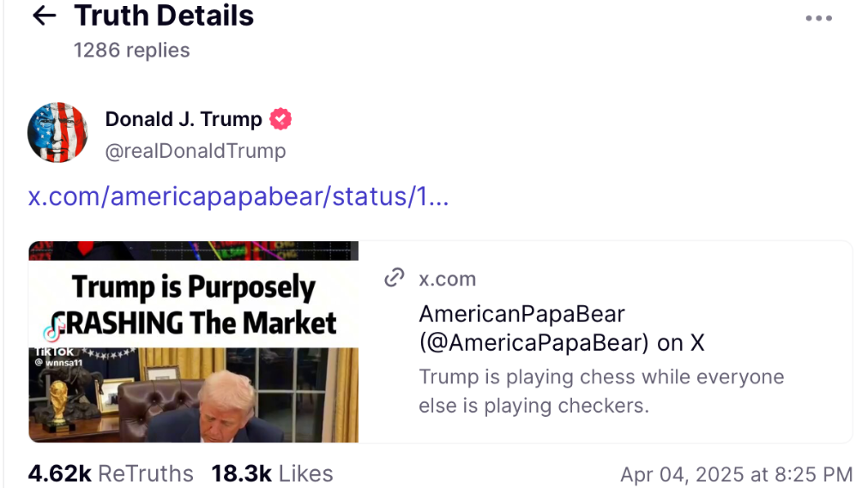Click the 'Trump is Purposely' headline text in the thumbnail
This screenshot has height=488, width=868.
tap(194, 287)
